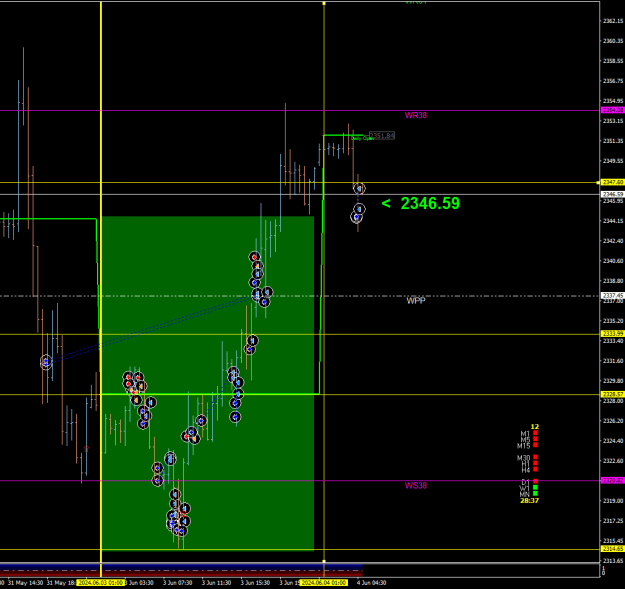
Task: Select the trade marker at the 2347.60 line
Action: (x=359, y=188)
